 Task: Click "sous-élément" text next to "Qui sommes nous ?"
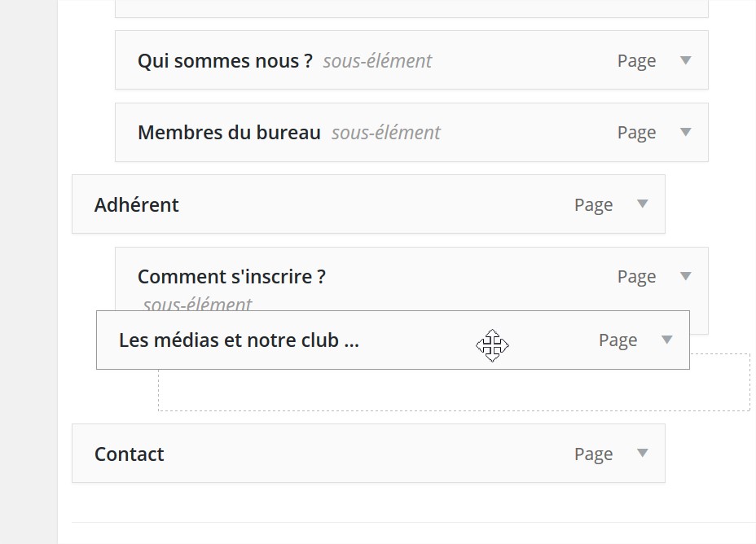point(377,61)
